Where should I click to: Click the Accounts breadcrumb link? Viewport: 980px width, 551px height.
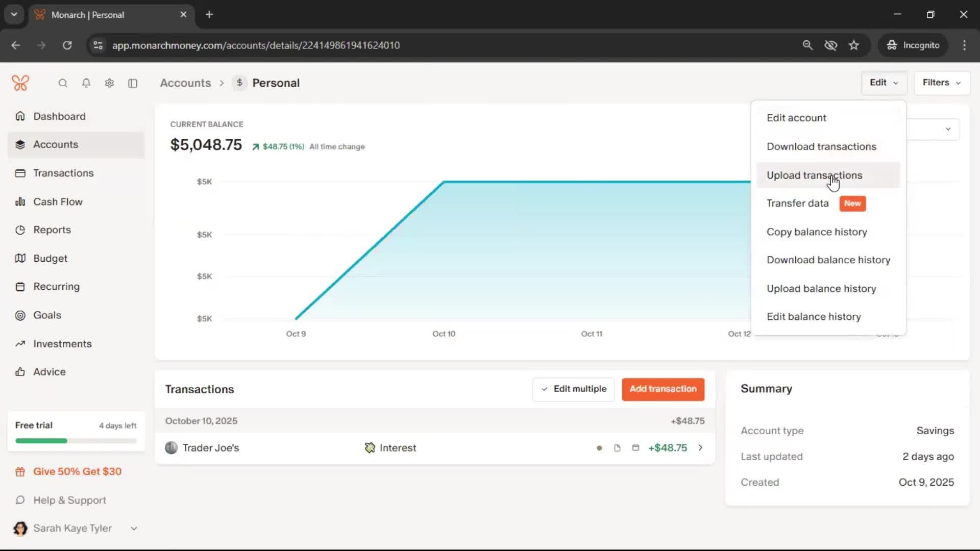click(x=185, y=83)
